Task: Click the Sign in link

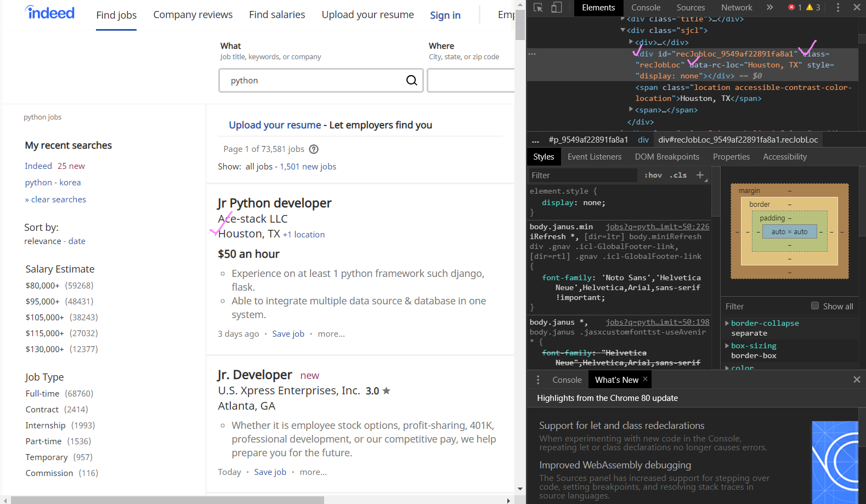Action: tap(445, 15)
